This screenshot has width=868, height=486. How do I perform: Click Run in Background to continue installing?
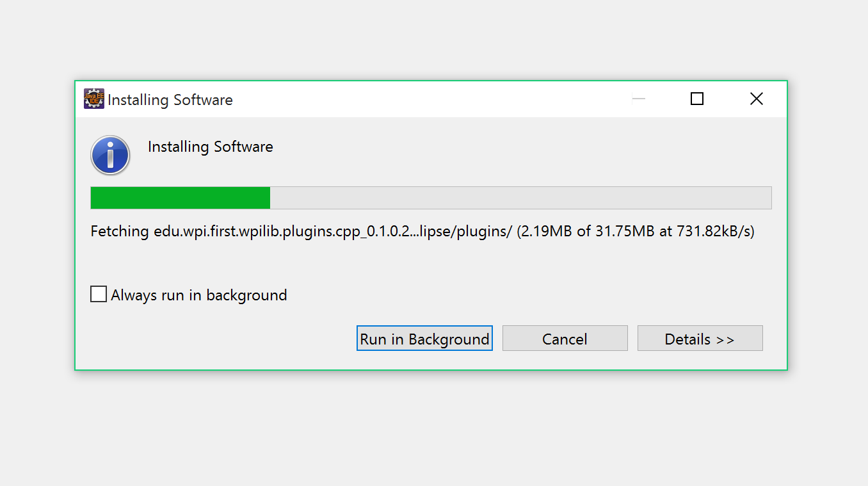coord(424,338)
